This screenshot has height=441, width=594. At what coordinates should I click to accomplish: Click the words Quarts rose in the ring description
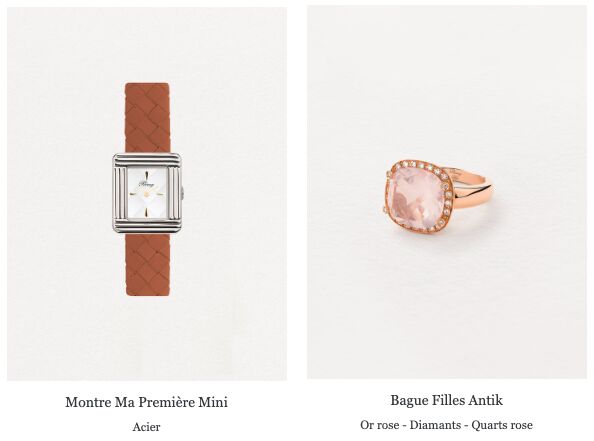(502, 425)
